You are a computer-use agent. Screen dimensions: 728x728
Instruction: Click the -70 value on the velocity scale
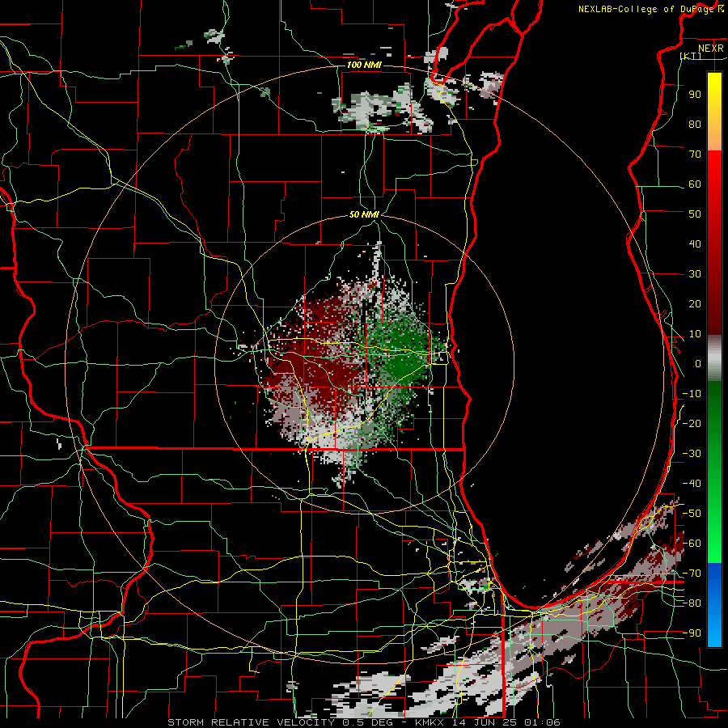point(692,574)
